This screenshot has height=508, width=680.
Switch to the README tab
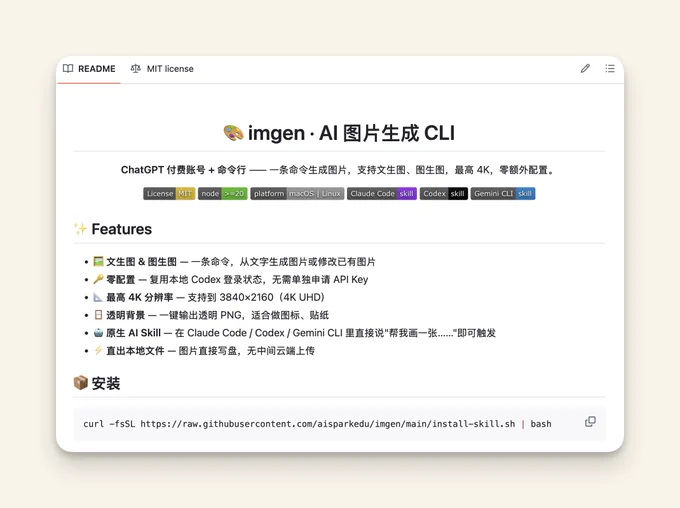(89, 69)
